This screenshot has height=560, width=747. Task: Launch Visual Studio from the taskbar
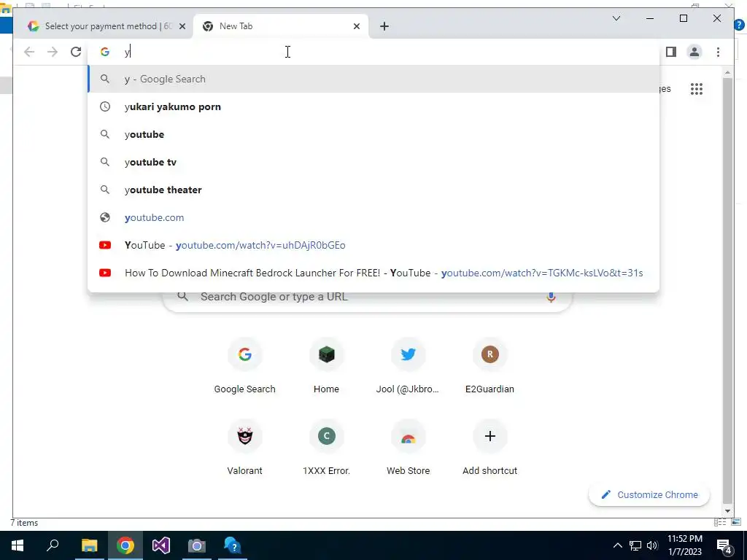[161, 545]
